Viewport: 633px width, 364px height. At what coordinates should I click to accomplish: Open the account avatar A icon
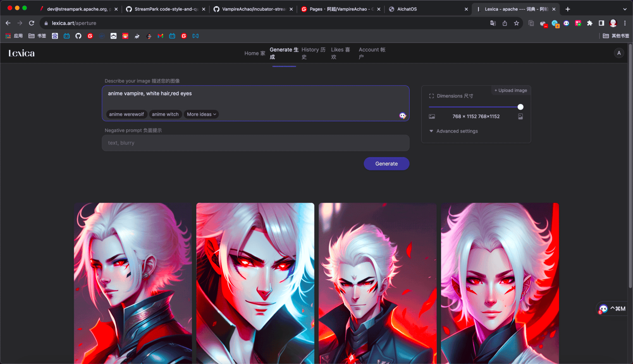(619, 53)
